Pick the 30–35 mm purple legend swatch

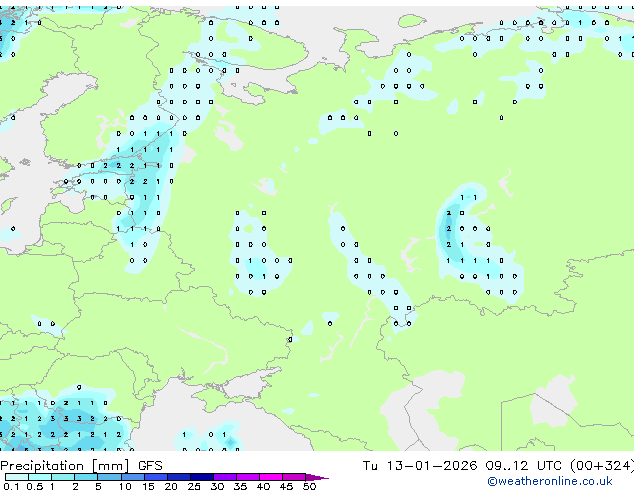tap(224, 477)
